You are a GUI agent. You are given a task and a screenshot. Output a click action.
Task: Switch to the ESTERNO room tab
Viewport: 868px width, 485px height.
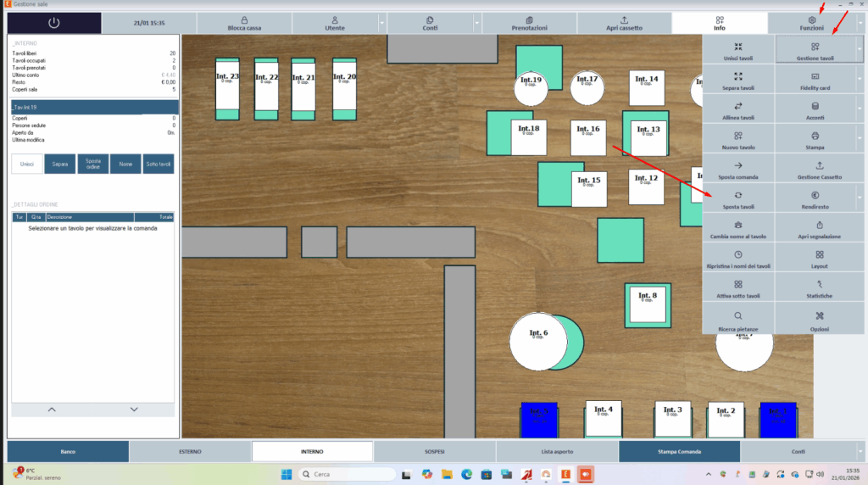click(x=190, y=452)
